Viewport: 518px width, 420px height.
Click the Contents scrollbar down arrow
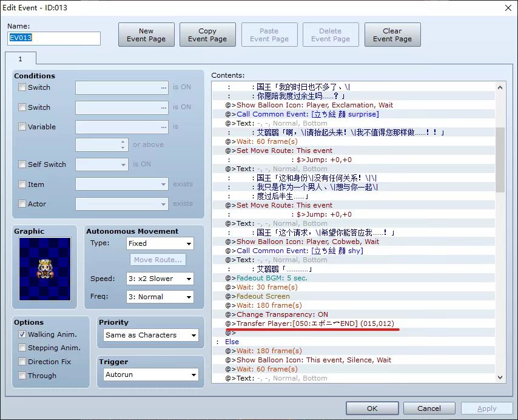(500, 378)
